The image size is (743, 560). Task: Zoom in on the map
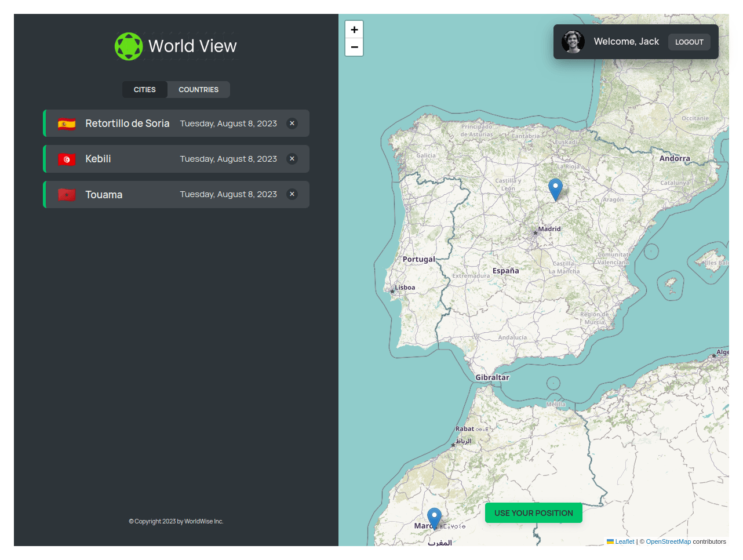354,30
